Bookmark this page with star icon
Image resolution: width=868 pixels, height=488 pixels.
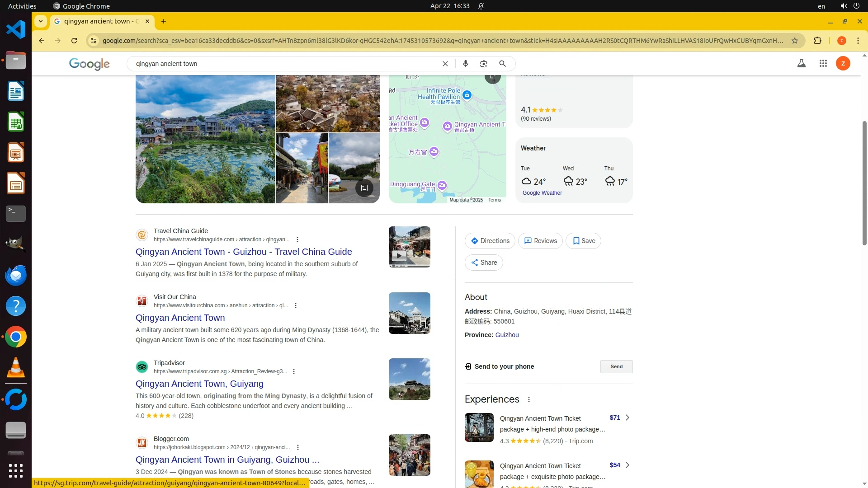pyautogui.click(x=794, y=41)
